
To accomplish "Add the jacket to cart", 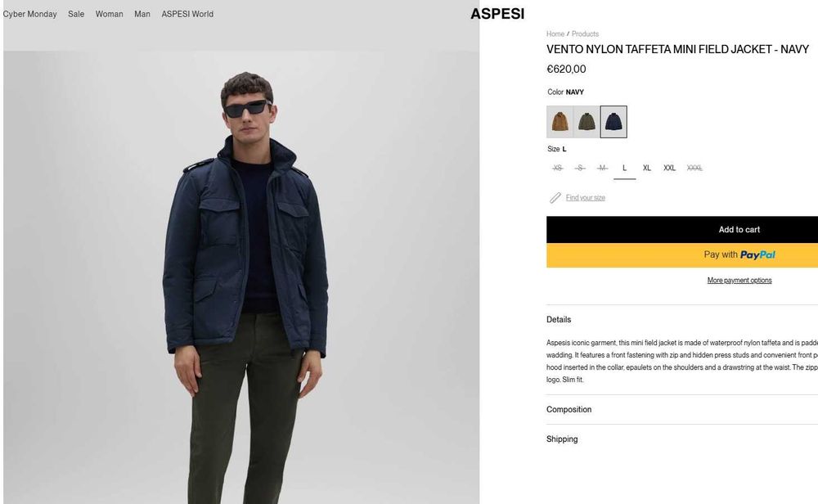I will click(739, 230).
